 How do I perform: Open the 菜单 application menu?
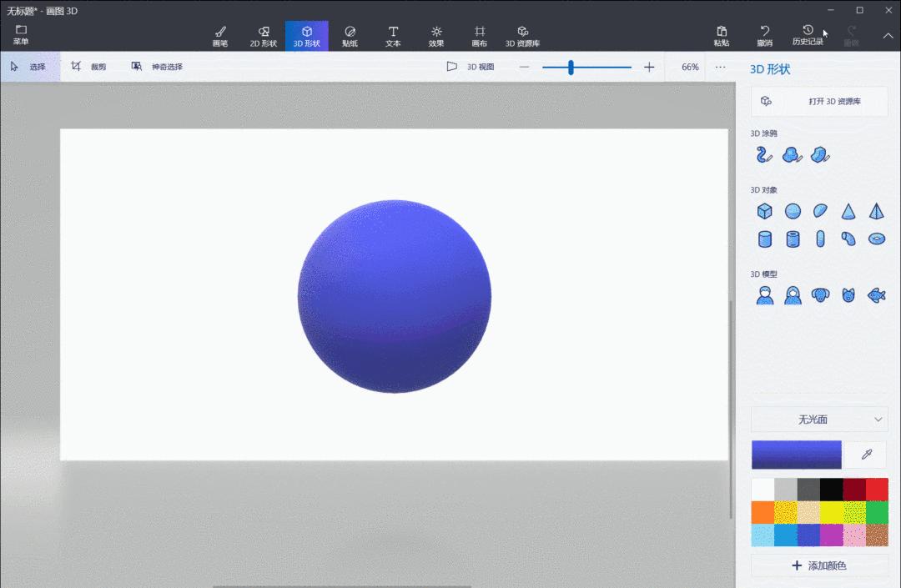pyautogui.click(x=20, y=33)
